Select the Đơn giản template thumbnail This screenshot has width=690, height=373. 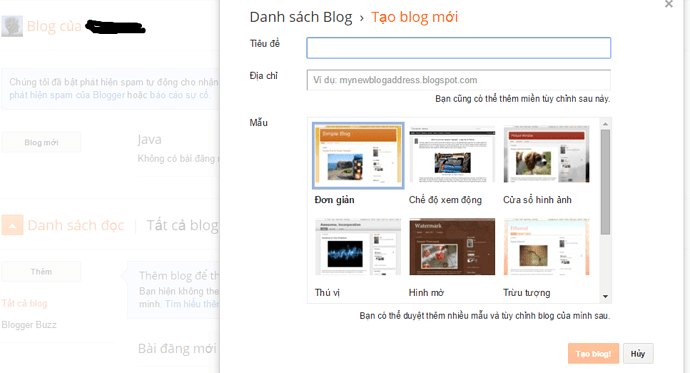point(358,155)
